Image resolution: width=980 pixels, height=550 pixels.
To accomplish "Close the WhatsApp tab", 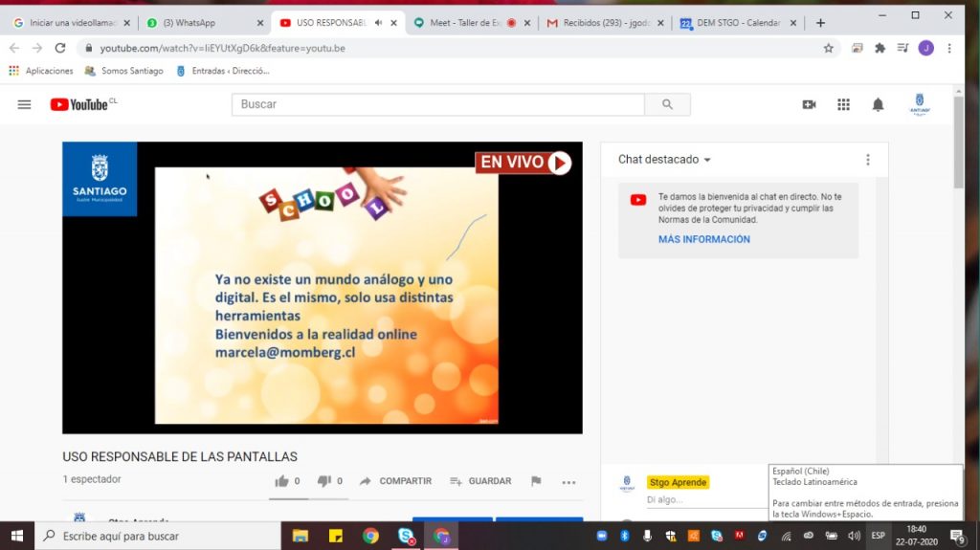I will (260, 23).
